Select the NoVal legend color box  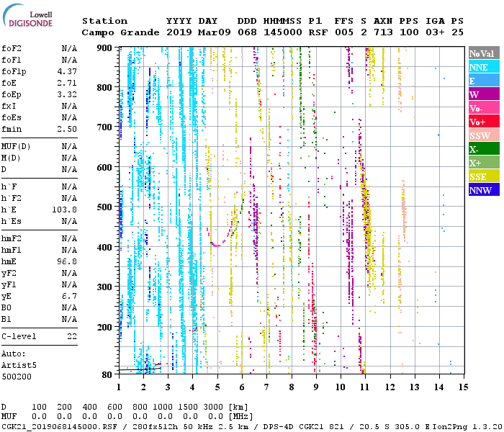[x=484, y=53]
